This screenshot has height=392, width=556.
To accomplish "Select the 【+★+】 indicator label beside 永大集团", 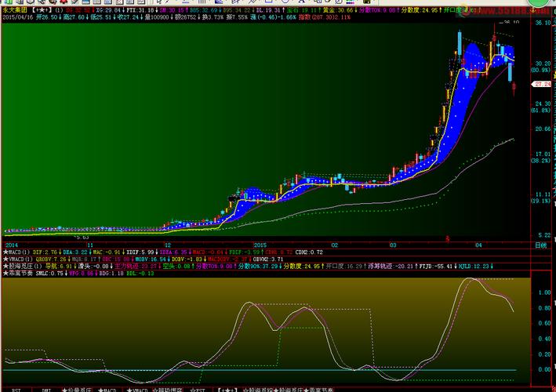I will (42, 10).
